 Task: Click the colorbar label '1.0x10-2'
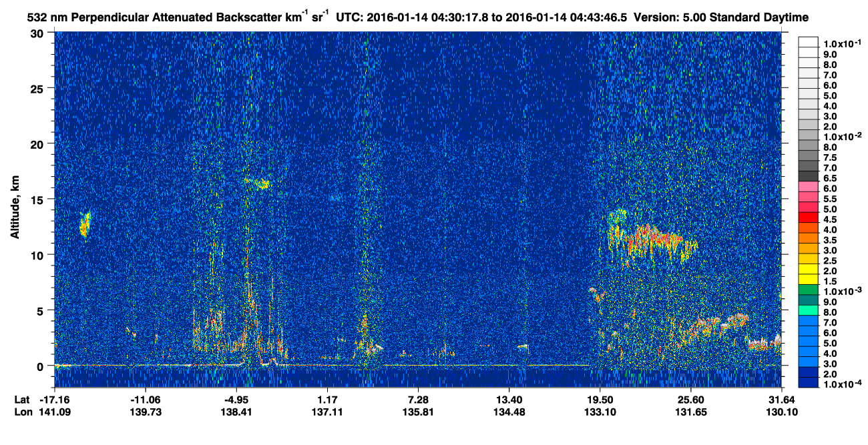pos(843,137)
